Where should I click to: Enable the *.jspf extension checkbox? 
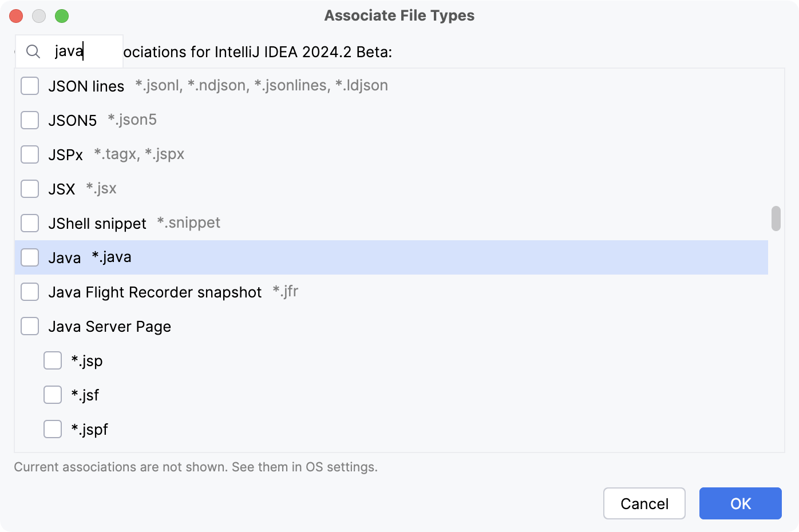coord(53,429)
